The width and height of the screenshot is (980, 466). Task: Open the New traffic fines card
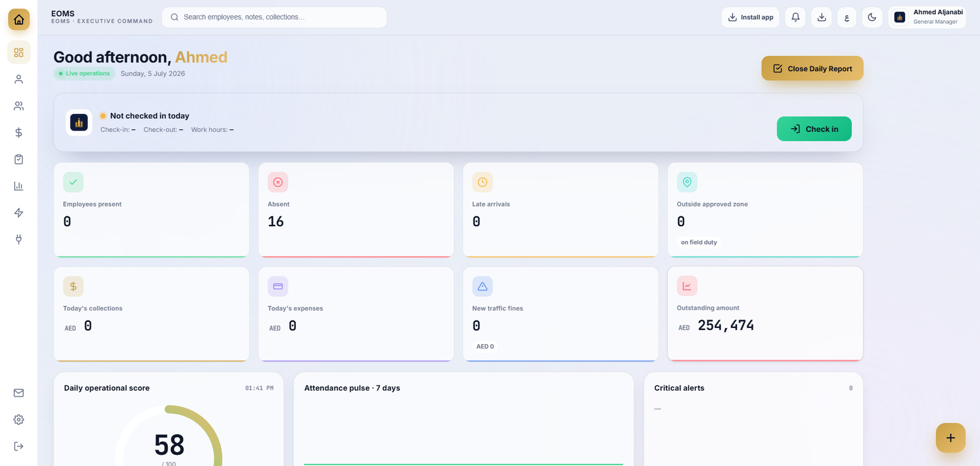tap(560, 314)
